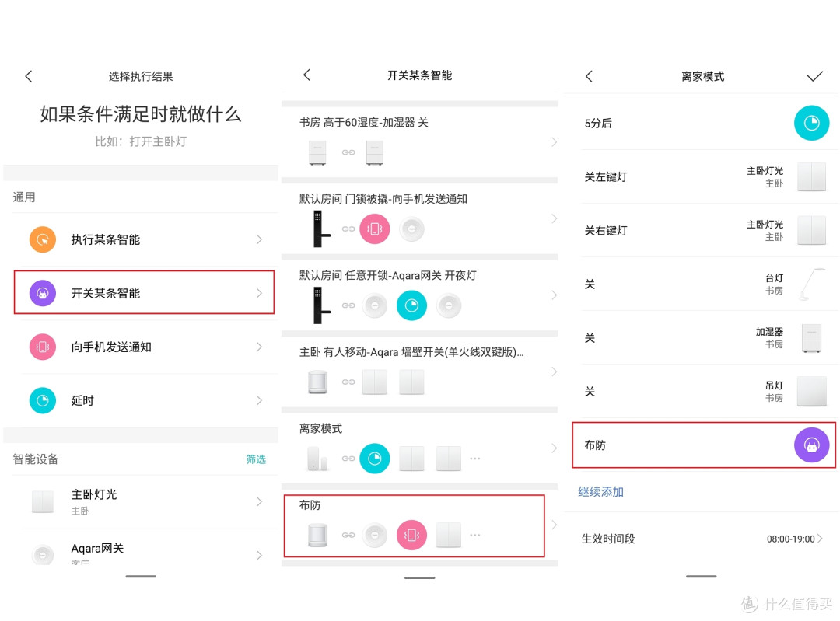Tap door lock icon in 门锁被撬 automation
This screenshot has width=840, height=621.
pyautogui.click(x=321, y=229)
